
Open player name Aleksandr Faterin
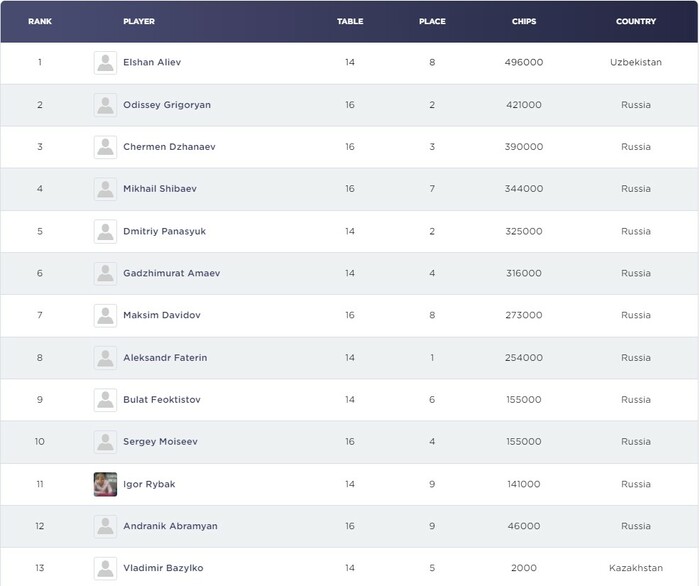(x=165, y=358)
